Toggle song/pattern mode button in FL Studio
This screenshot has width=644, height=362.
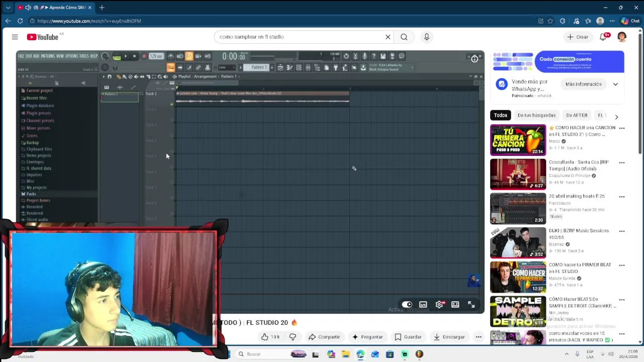pos(117,56)
